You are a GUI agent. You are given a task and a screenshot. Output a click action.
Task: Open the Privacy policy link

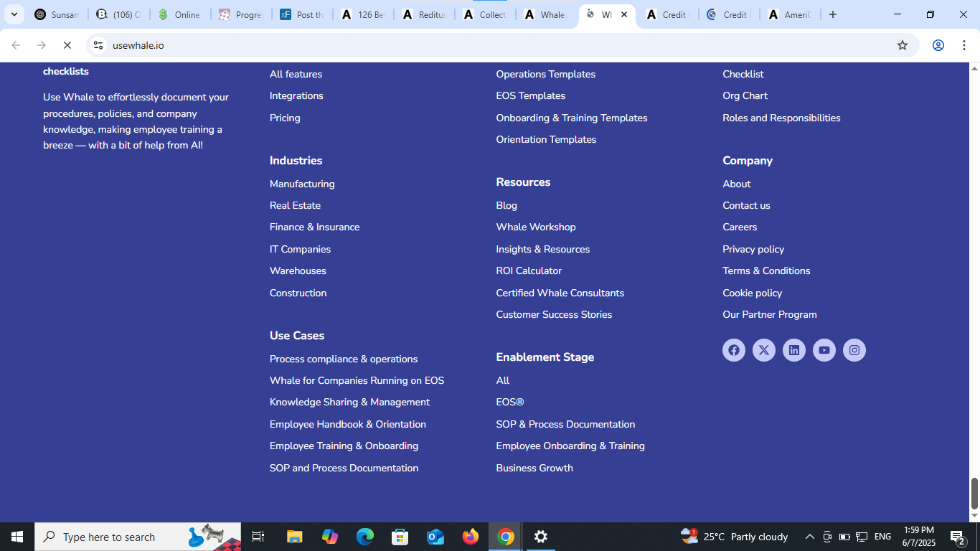coord(753,249)
